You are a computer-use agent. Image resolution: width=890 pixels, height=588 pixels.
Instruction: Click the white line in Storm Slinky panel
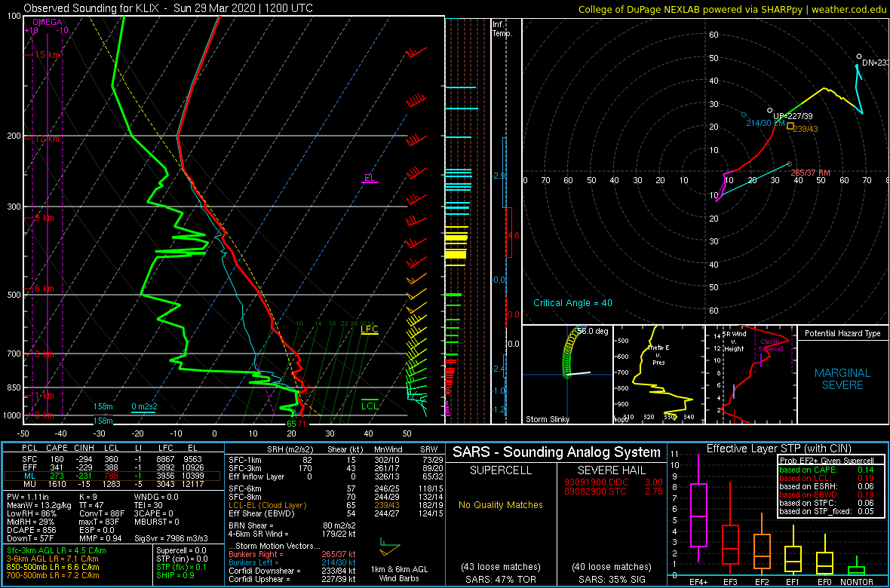(x=578, y=373)
